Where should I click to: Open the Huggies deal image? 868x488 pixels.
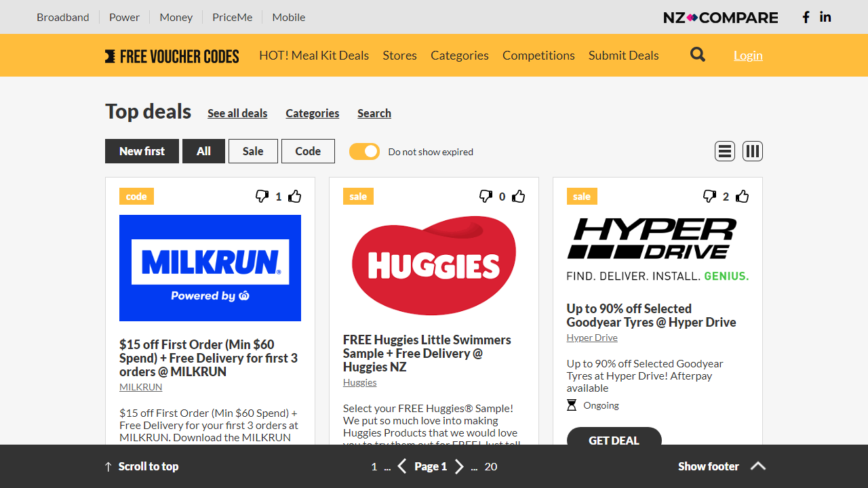click(433, 265)
